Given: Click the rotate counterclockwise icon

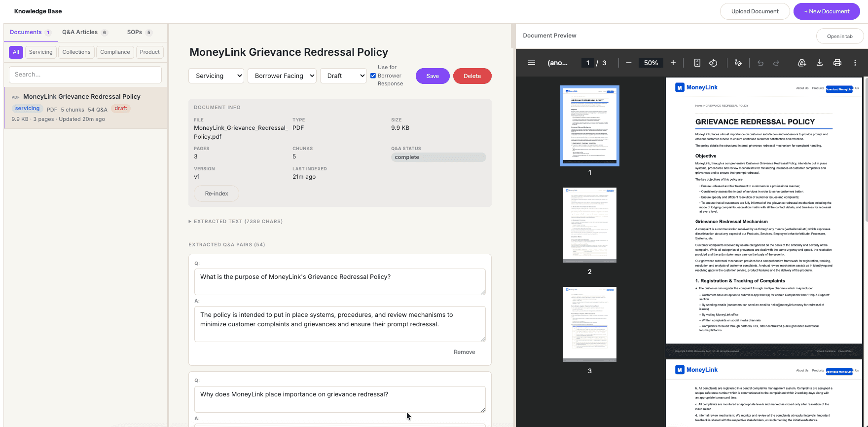Looking at the screenshot, I should [713, 63].
